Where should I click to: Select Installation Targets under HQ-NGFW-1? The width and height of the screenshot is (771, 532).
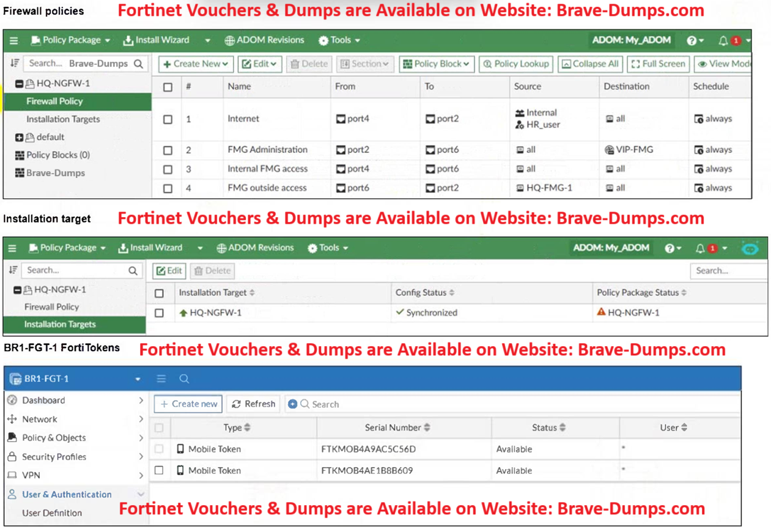tap(63, 119)
